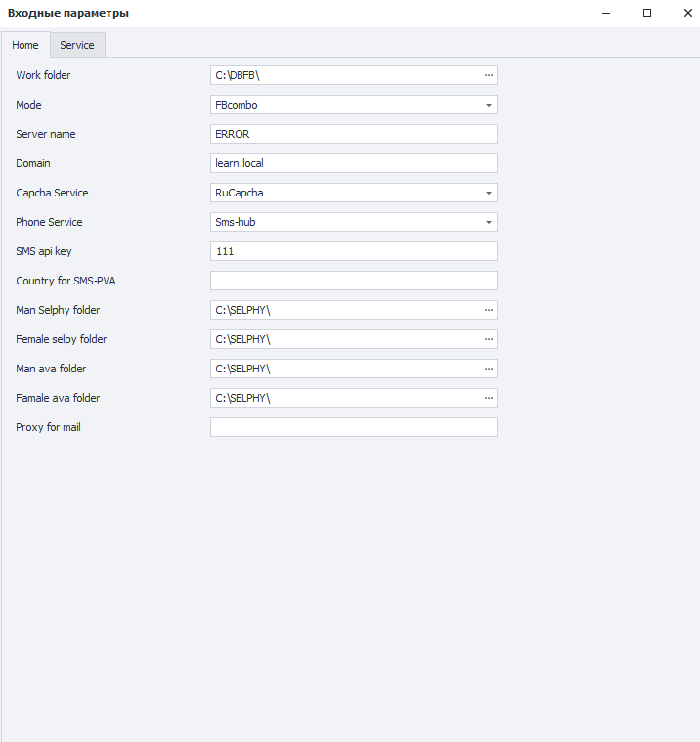Focus the Domain field with learn.local
The height and width of the screenshot is (742, 700).
tap(353, 163)
